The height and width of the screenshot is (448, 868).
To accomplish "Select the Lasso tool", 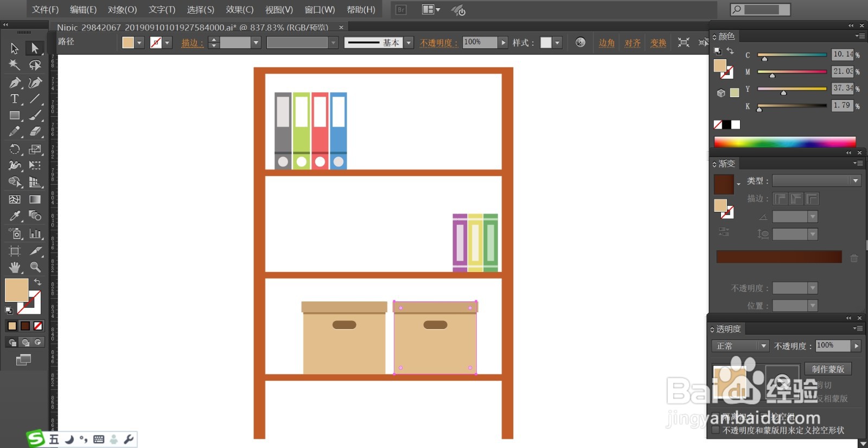I will 35,65.
